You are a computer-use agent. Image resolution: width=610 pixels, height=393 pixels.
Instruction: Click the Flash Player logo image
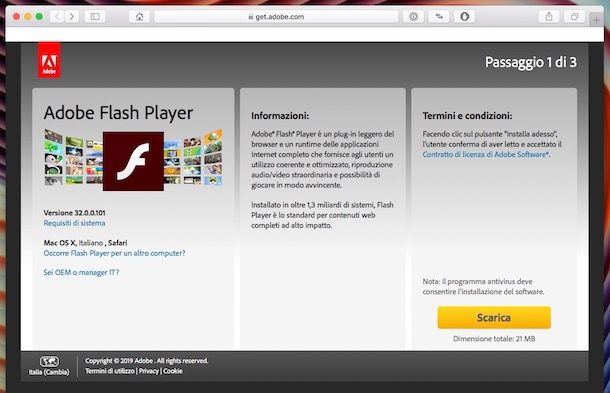[x=133, y=161]
